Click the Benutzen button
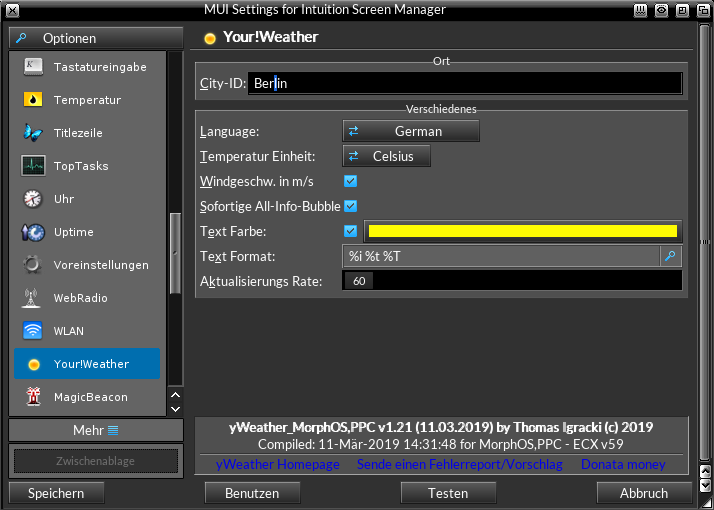Image resolution: width=714 pixels, height=510 pixels. 252,493
